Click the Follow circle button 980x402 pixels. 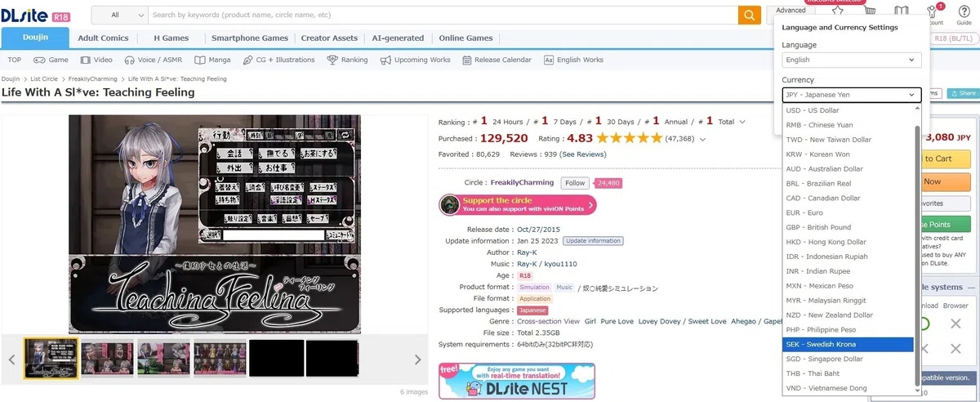pyautogui.click(x=575, y=183)
